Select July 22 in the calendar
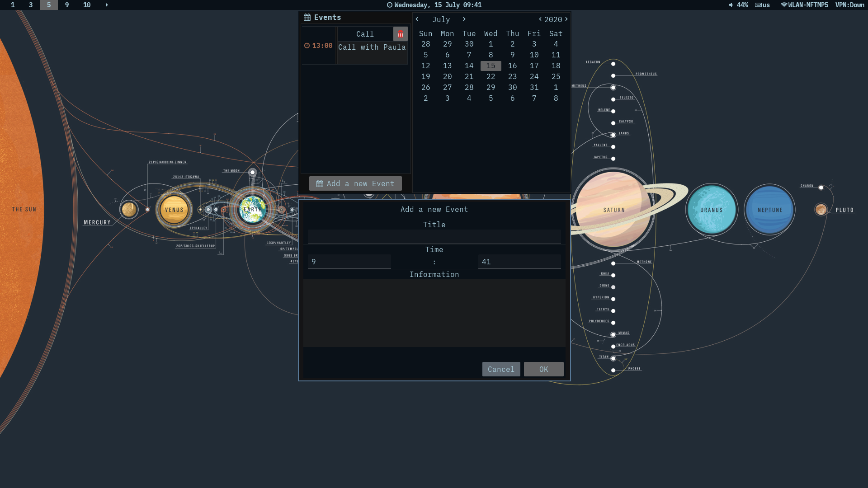The width and height of the screenshot is (868, 488). coord(491,77)
